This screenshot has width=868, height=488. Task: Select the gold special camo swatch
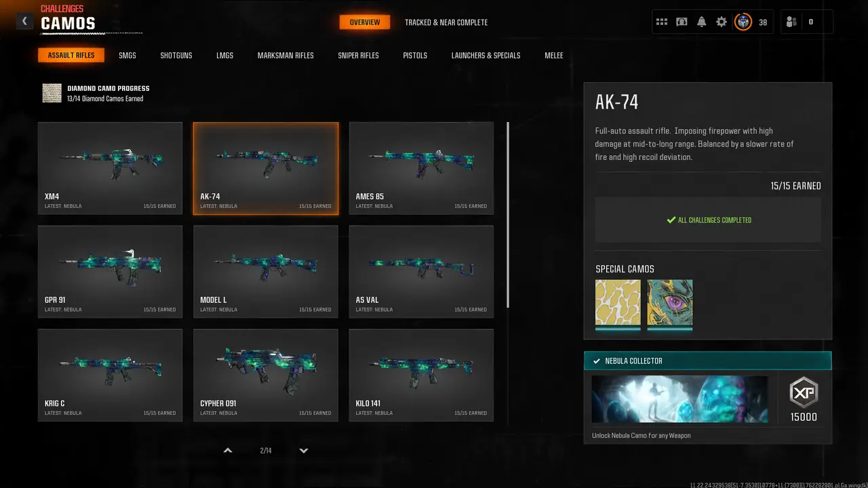coord(618,302)
